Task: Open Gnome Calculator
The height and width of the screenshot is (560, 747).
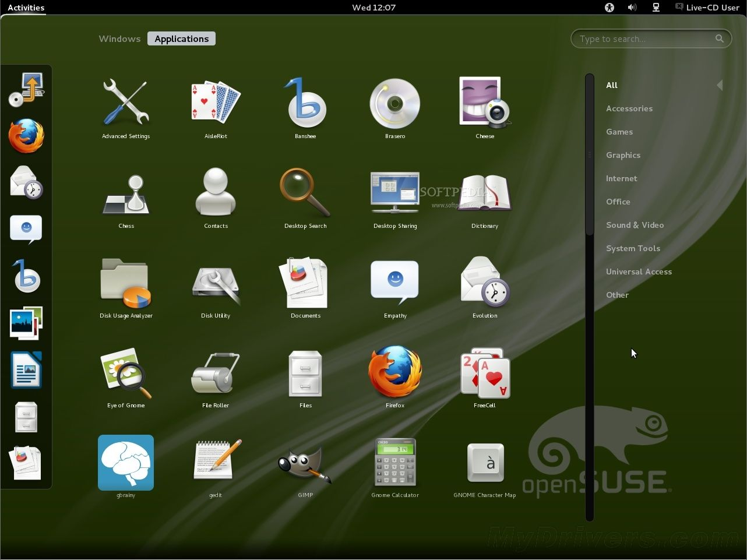Action: (395, 463)
